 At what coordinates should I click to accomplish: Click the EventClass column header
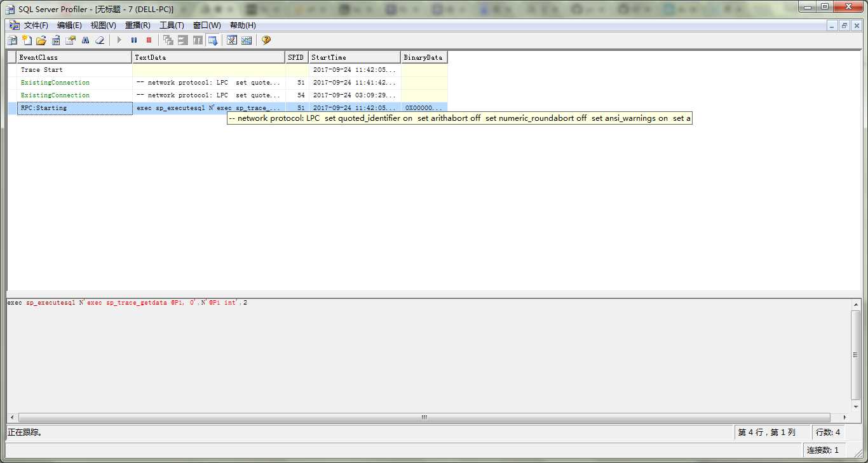pyautogui.click(x=75, y=57)
